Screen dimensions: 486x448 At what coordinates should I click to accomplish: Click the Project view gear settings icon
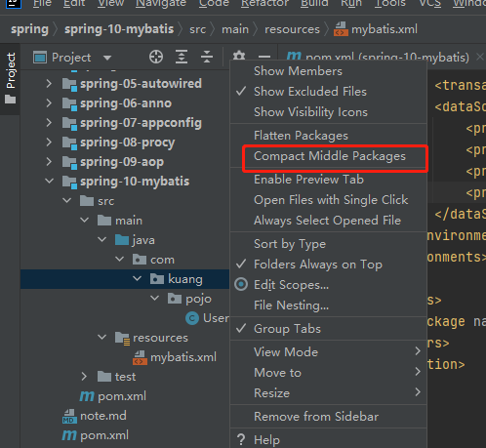pos(239,56)
